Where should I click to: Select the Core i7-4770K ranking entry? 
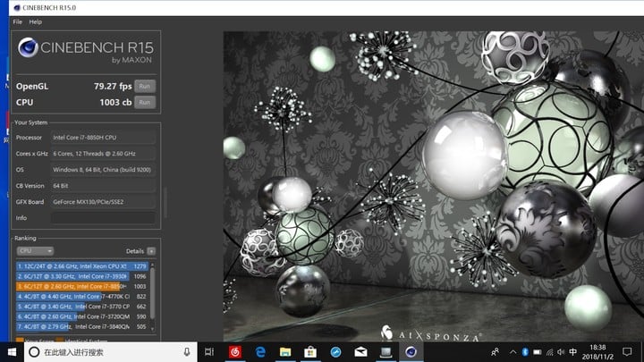click(80, 296)
